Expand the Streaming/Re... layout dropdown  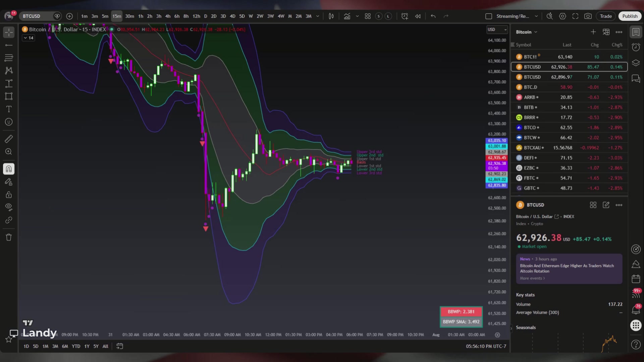pos(536,16)
